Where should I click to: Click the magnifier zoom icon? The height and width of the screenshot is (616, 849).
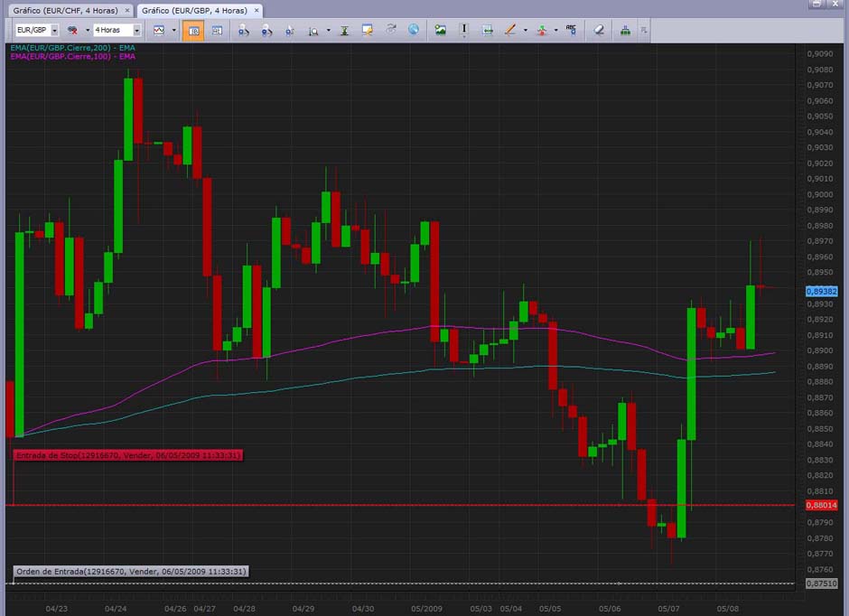pyautogui.click(x=313, y=30)
